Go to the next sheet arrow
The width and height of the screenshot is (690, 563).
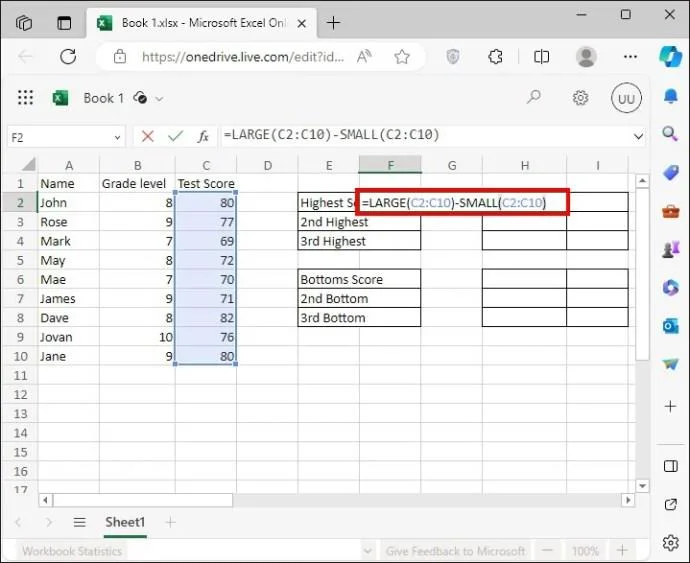click(x=49, y=523)
